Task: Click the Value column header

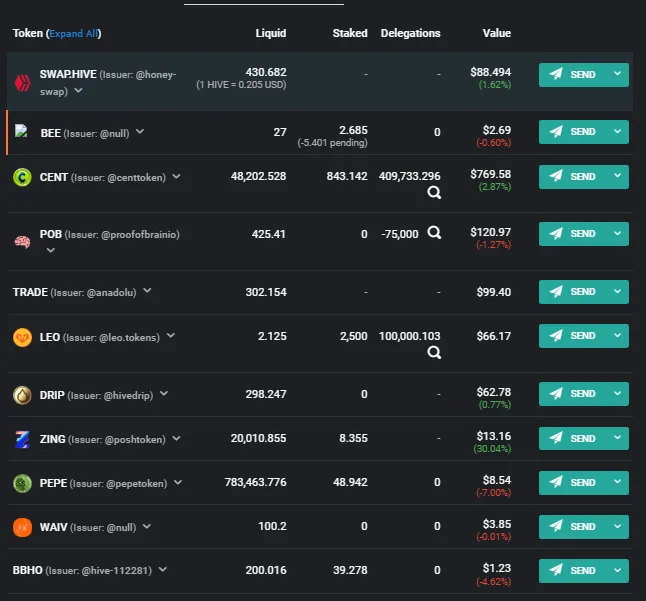Action: [x=497, y=33]
